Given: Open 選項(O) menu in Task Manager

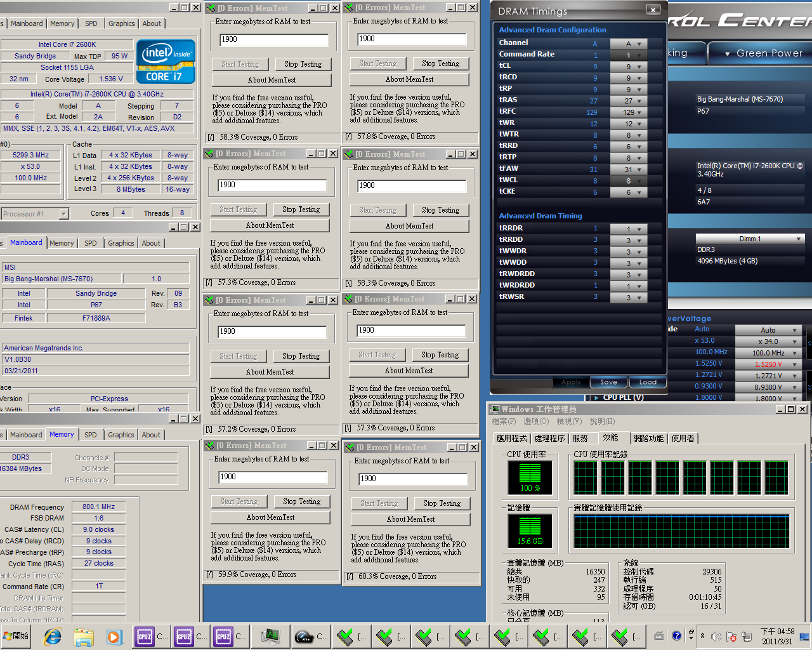Looking at the screenshot, I should click(x=536, y=421).
